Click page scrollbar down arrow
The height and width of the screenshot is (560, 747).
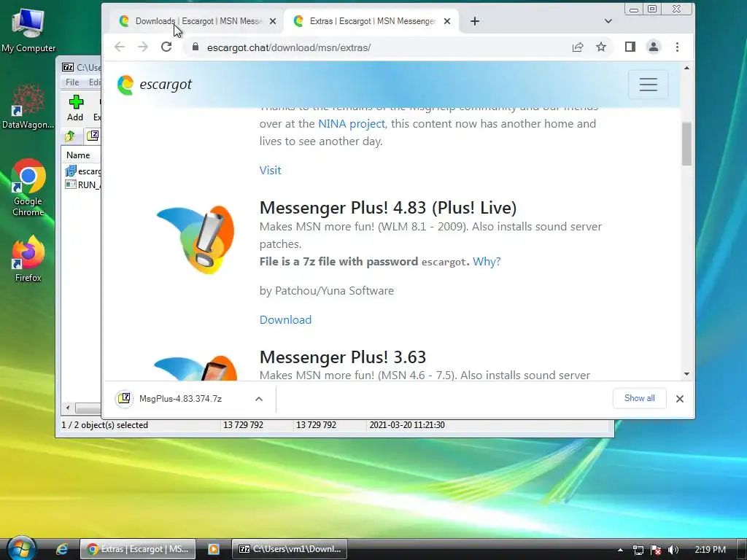pos(686,374)
